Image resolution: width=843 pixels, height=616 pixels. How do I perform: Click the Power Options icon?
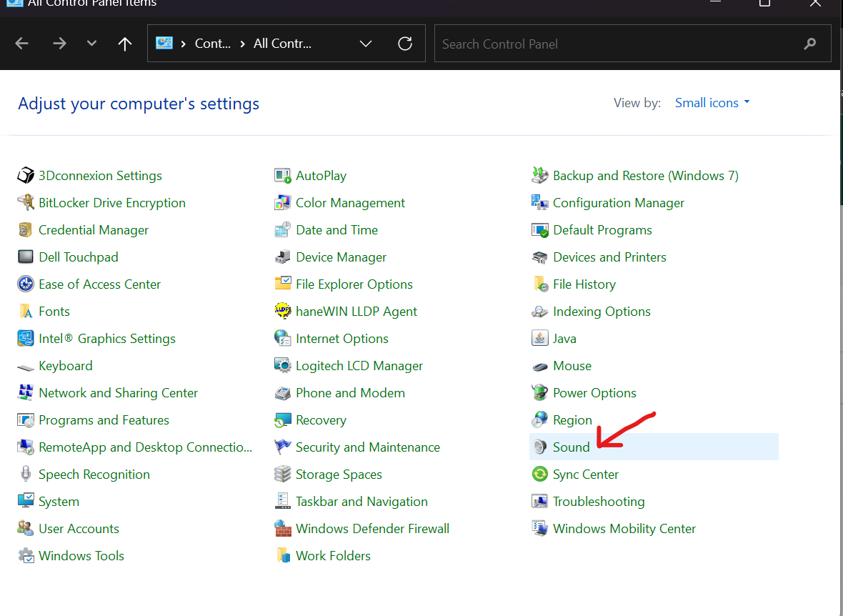click(x=539, y=393)
